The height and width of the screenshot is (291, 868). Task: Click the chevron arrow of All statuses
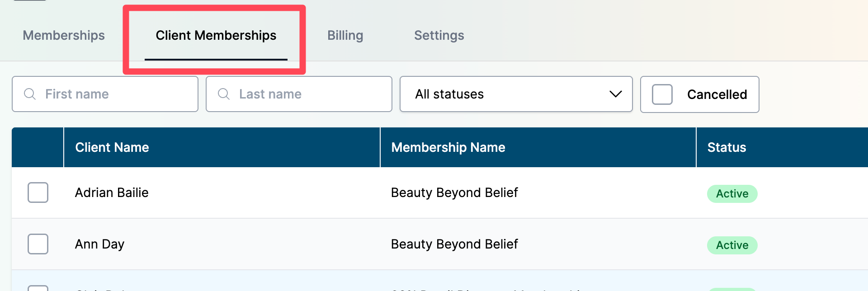[615, 94]
